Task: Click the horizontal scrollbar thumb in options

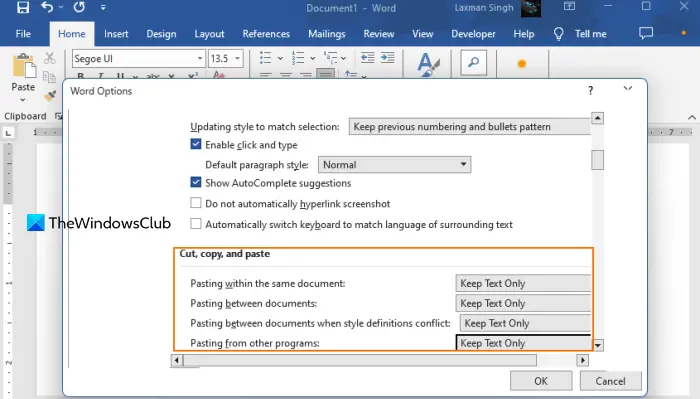Action: pos(360,360)
